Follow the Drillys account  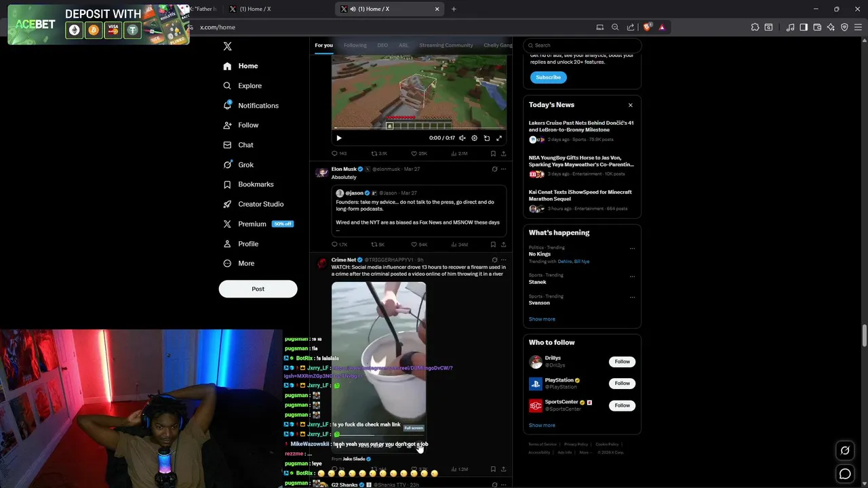click(x=622, y=362)
